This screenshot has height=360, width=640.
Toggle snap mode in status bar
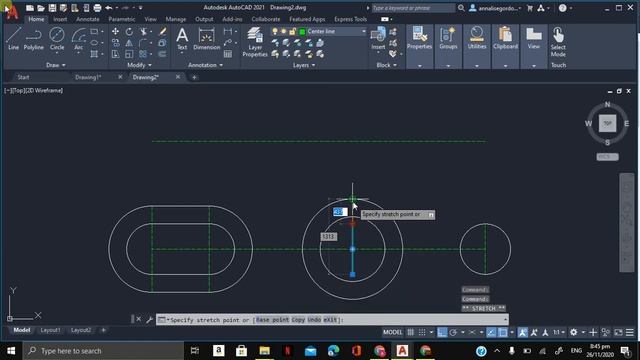click(422, 333)
